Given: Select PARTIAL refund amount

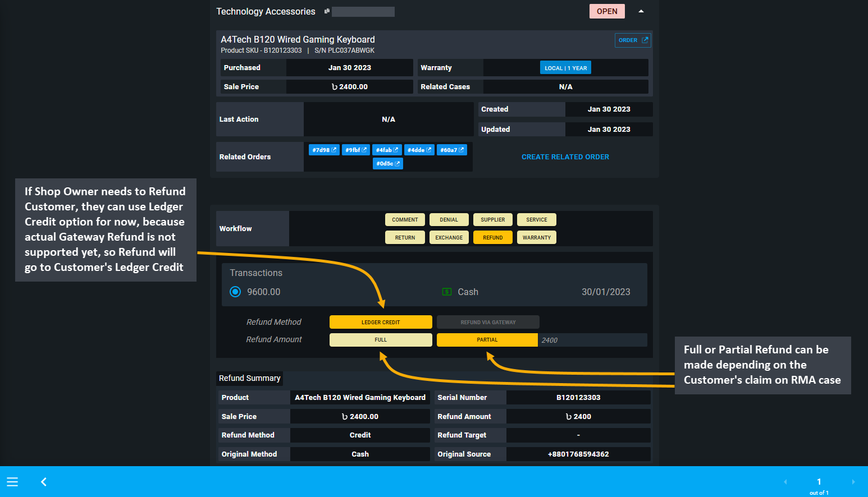Looking at the screenshot, I should point(487,340).
